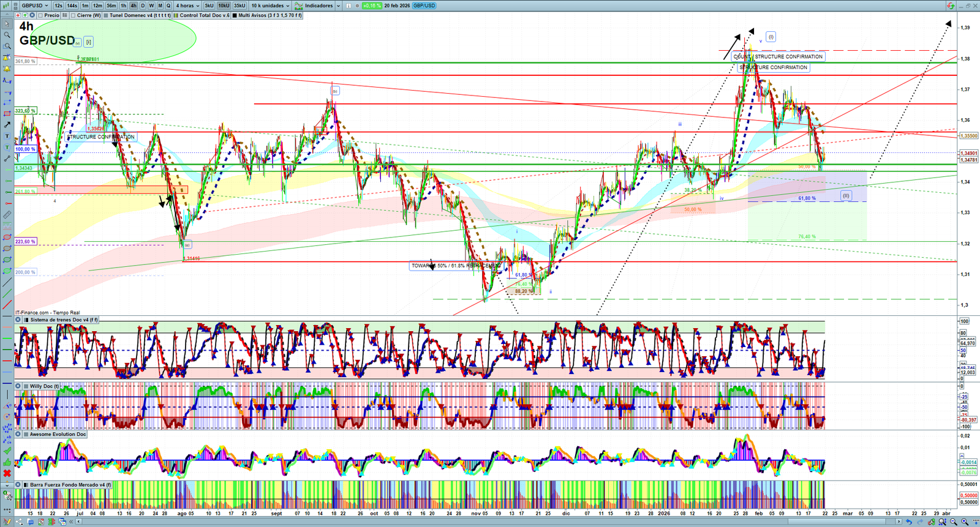The image size is (980, 527).
Task: Click the 5kU units button
Action: 209,6
